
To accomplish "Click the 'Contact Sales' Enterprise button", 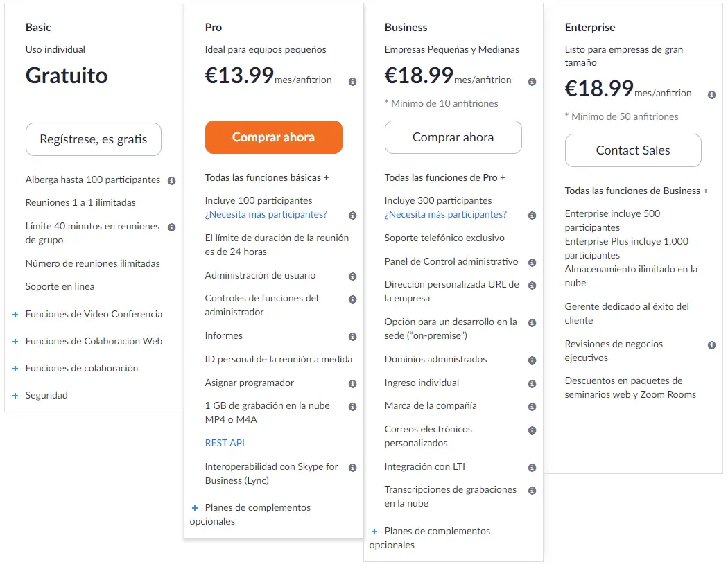I will point(633,150).
